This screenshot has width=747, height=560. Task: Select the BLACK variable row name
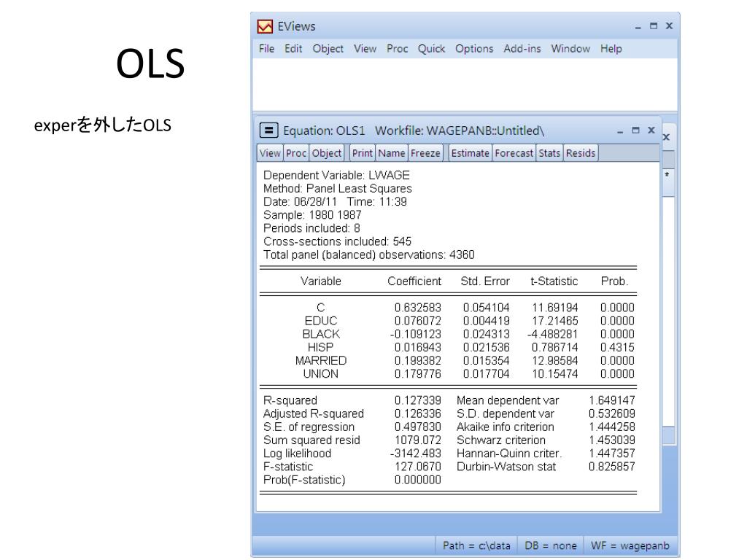click(321, 334)
